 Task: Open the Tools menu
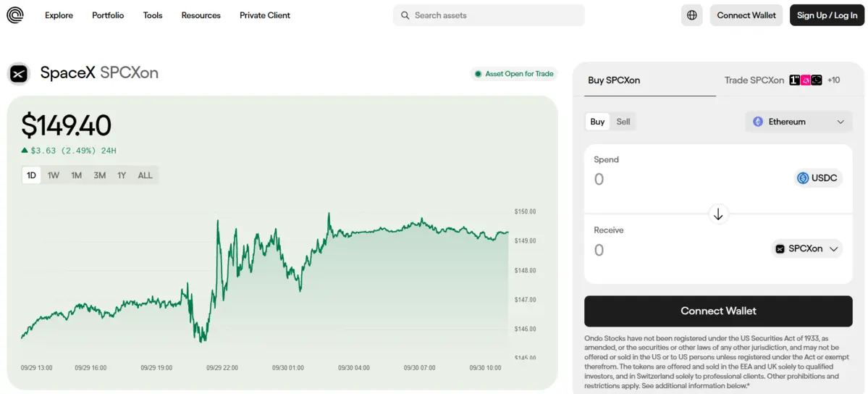click(x=153, y=15)
